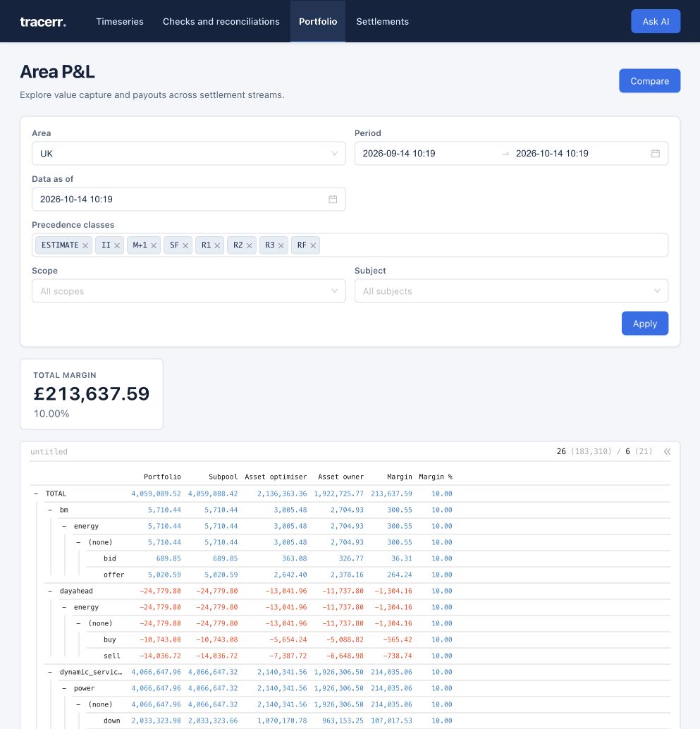Select the Portfolio tab
Image resolution: width=700 pixels, height=729 pixels.
tap(318, 21)
